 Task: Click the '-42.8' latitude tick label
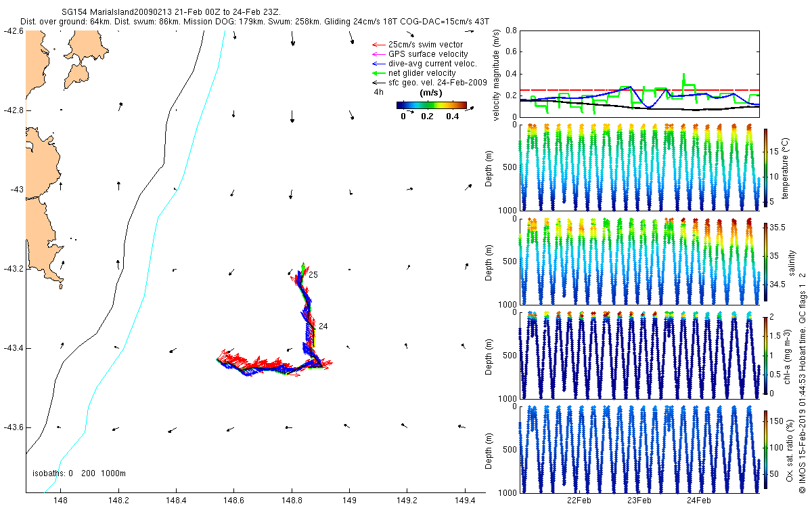[x=13, y=110]
